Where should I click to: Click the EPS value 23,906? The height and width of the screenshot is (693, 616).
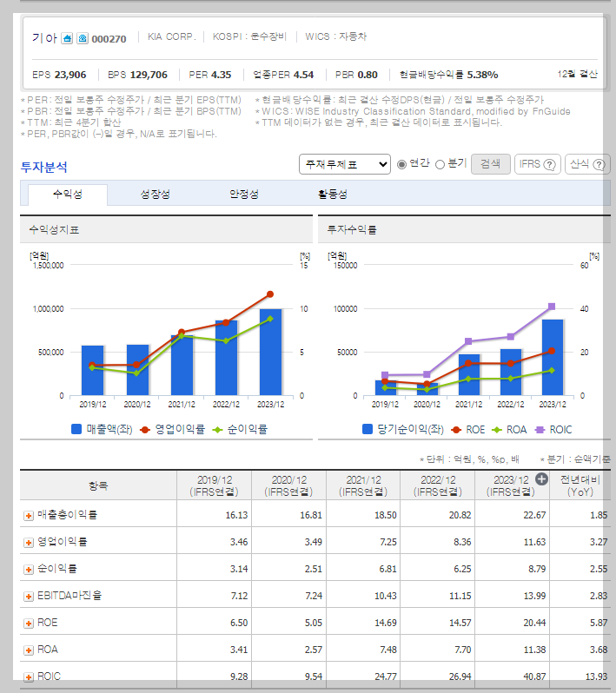(x=70, y=75)
